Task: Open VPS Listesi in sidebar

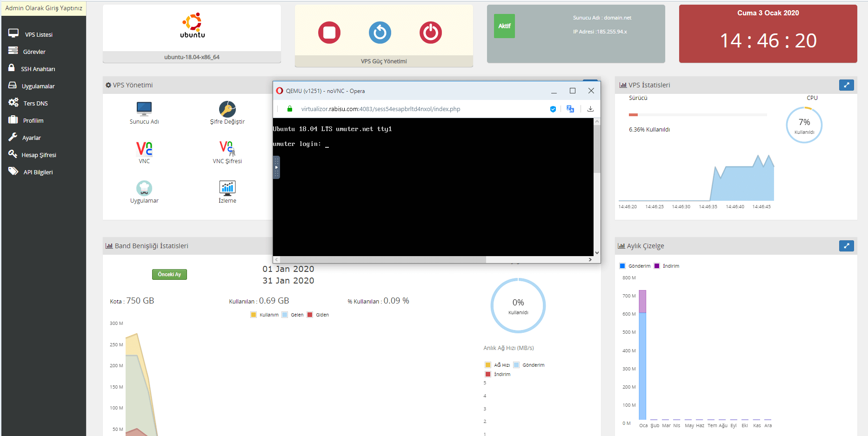Action: tap(39, 34)
